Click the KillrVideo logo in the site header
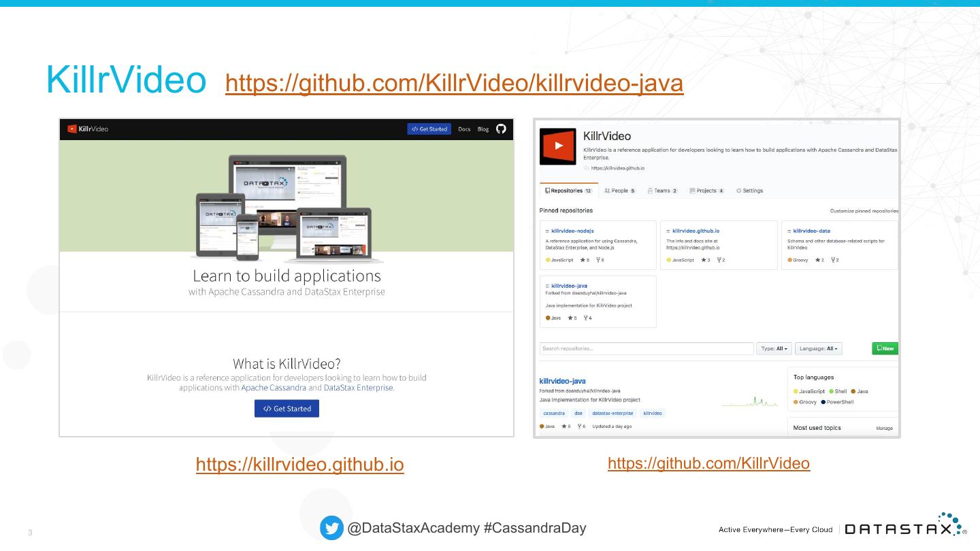This screenshot has height=551, width=980. 88,129
